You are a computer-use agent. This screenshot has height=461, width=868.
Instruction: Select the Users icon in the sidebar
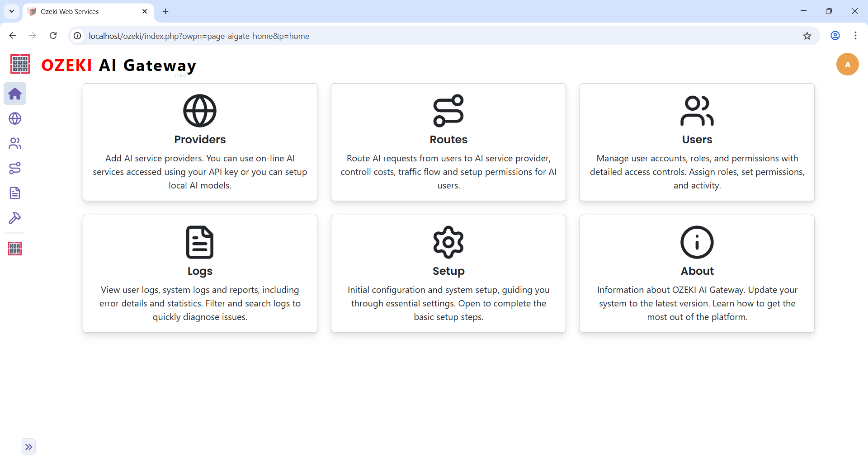(15, 143)
